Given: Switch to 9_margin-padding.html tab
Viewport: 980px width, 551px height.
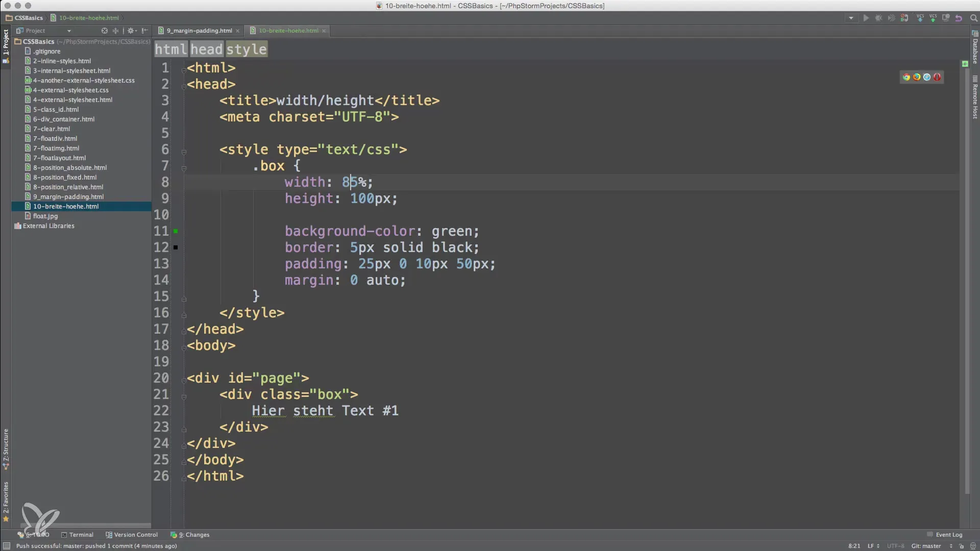Looking at the screenshot, I should (x=199, y=31).
